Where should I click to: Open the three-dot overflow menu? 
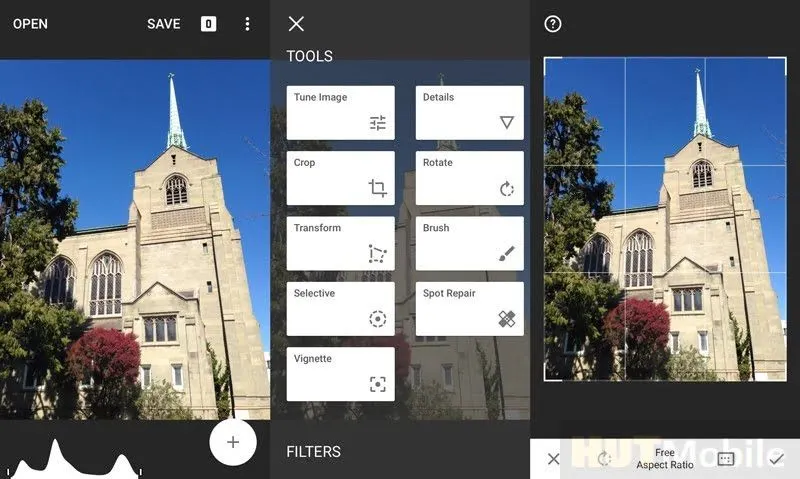click(x=247, y=24)
